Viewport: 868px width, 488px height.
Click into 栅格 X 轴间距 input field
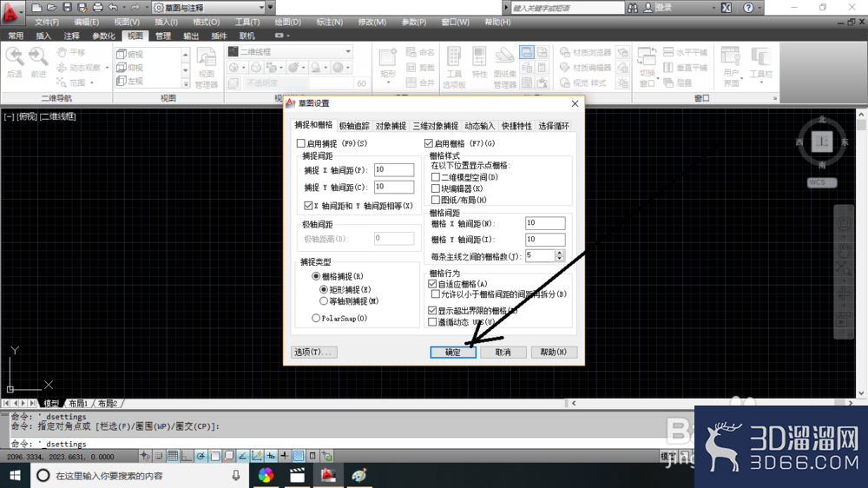[545, 222]
